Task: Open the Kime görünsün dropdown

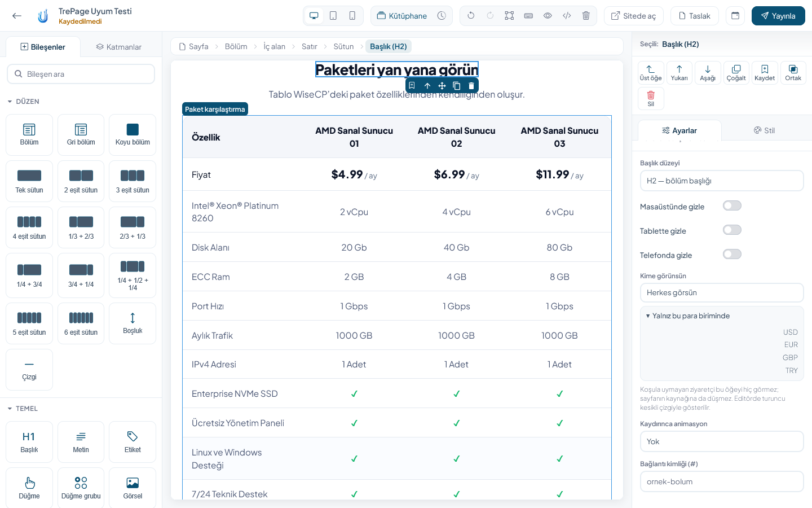Action: tap(722, 292)
